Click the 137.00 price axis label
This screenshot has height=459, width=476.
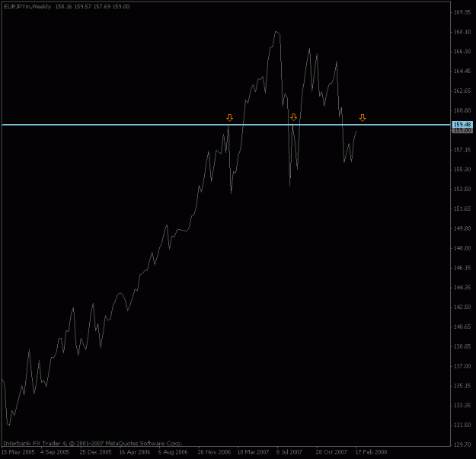coord(462,366)
